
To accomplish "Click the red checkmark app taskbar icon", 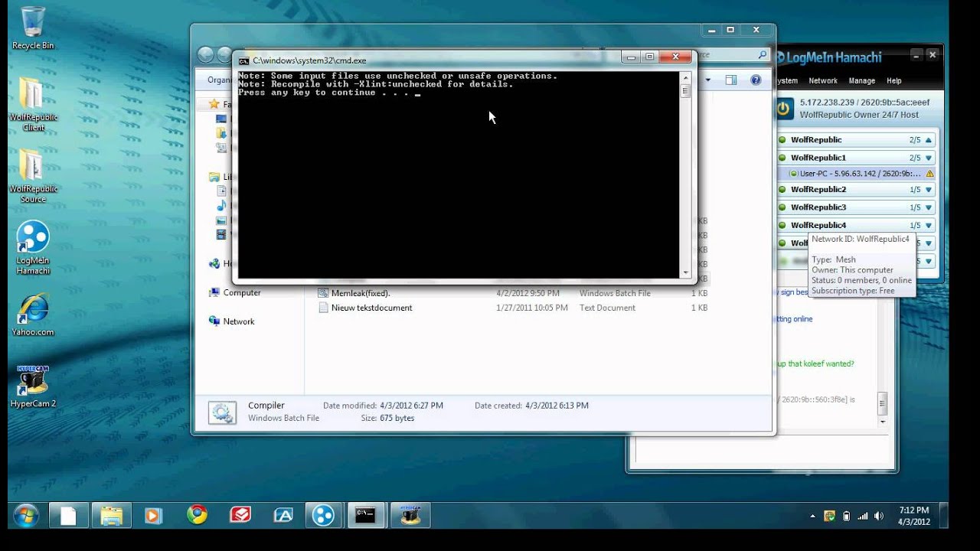I will [x=240, y=515].
